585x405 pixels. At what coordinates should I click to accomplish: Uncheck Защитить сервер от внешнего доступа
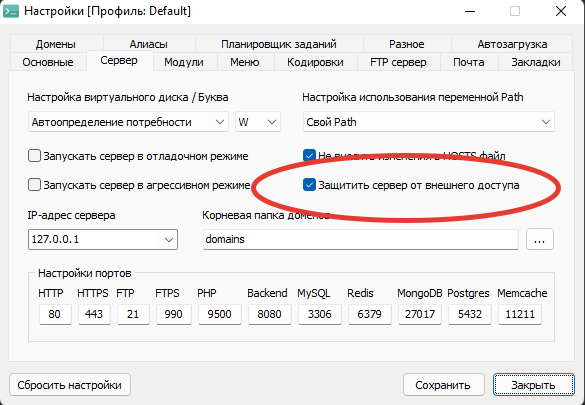coord(309,185)
